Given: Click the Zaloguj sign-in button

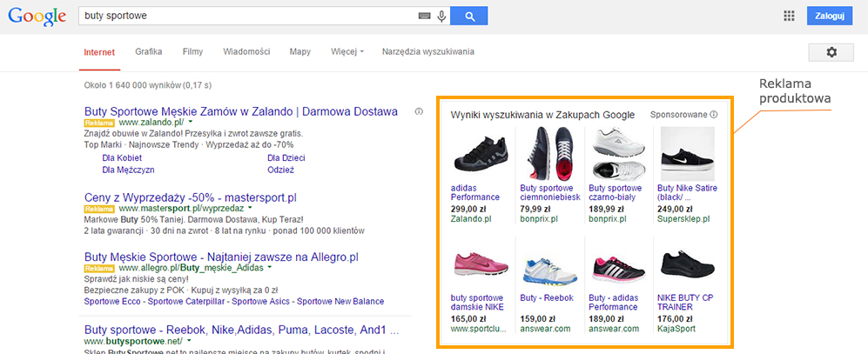Looking at the screenshot, I should point(829,16).
